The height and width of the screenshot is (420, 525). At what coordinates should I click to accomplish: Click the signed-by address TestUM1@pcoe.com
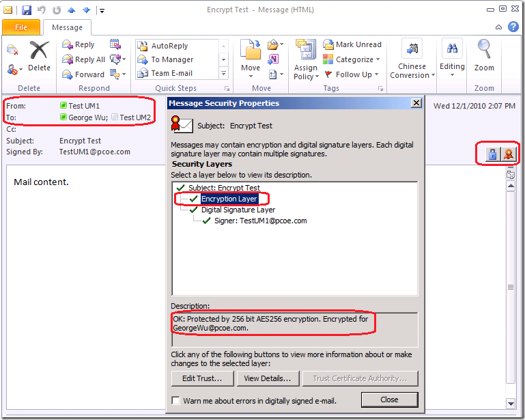pos(95,152)
